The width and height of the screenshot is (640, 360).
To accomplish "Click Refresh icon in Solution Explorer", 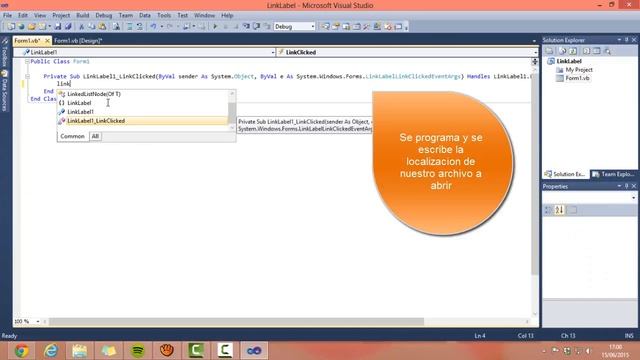I will coord(573,51).
